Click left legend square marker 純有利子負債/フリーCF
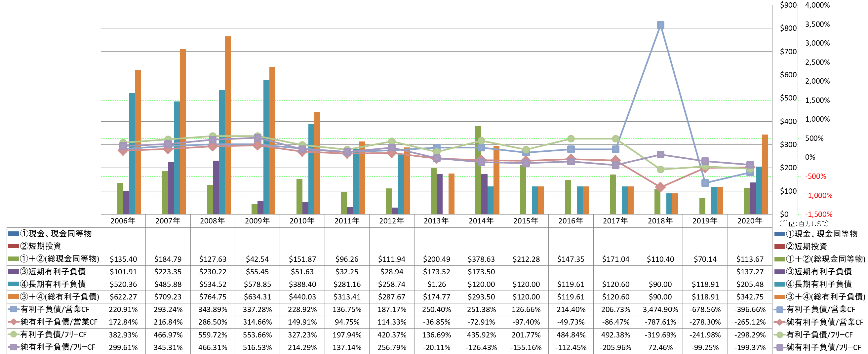 click(x=14, y=347)
